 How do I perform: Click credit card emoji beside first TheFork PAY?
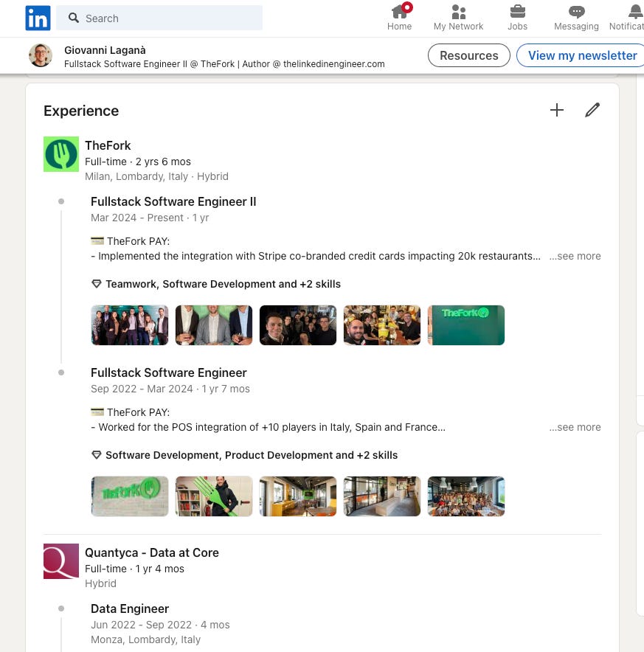coord(97,240)
